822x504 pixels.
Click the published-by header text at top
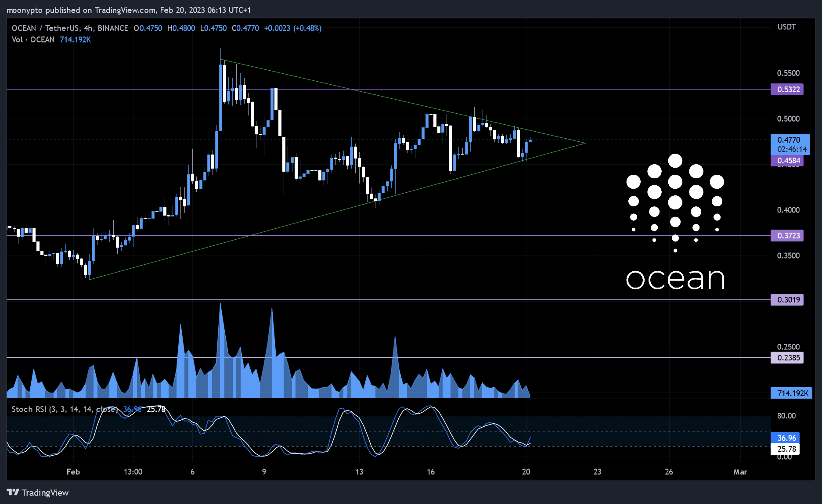tap(129, 10)
